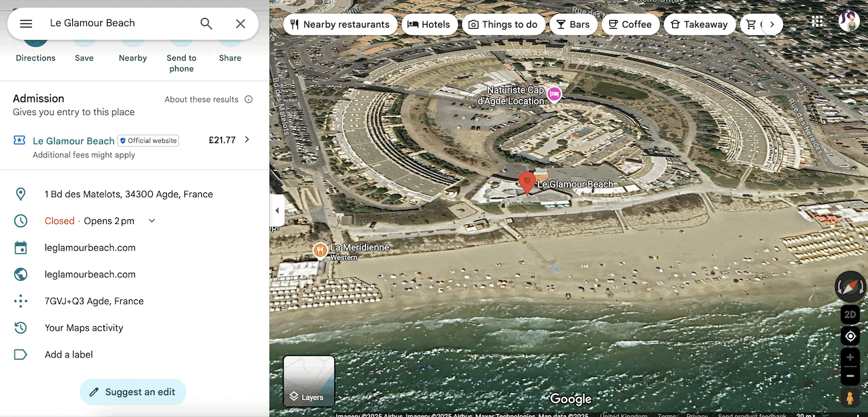Click Add a label

pyautogui.click(x=69, y=355)
